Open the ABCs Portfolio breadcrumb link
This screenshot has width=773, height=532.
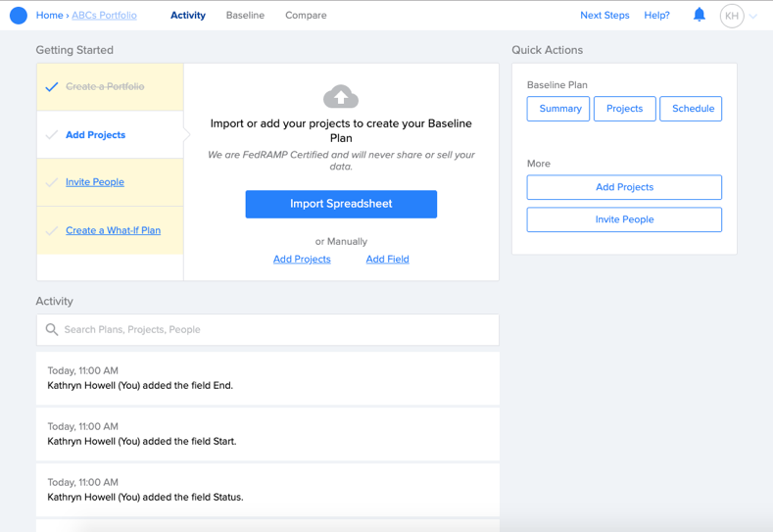coord(104,16)
